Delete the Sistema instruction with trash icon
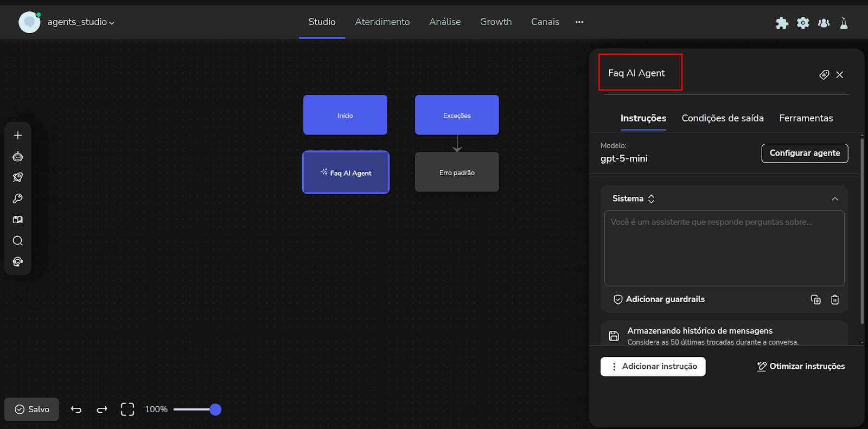The height and width of the screenshot is (429, 868). (x=835, y=300)
